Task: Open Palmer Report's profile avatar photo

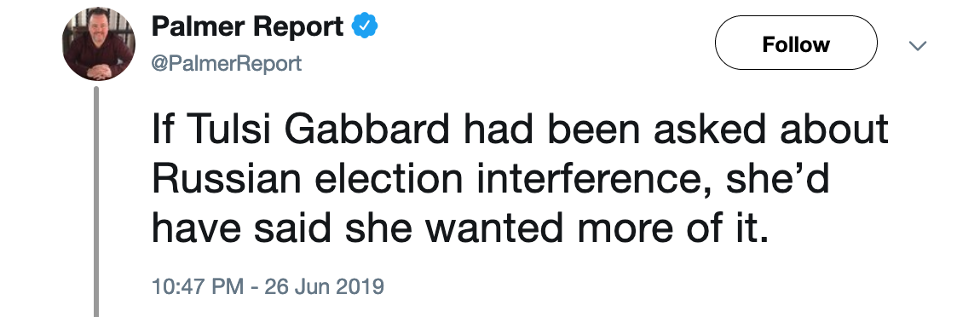Action: click(99, 45)
